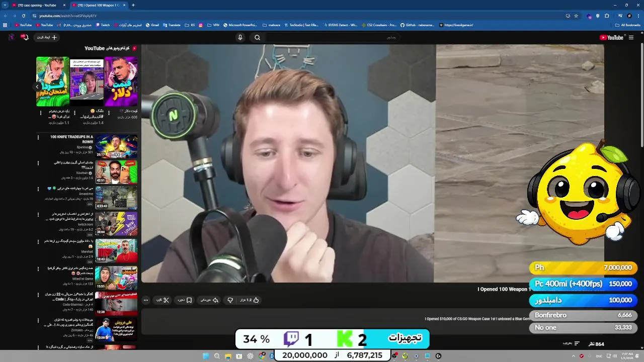Show hidden system tray icons
644x362 pixels.
[x=573, y=356]
